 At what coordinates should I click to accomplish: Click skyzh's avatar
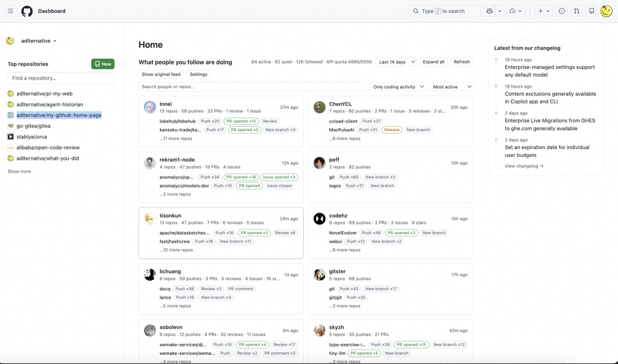[x=320, y=330]
